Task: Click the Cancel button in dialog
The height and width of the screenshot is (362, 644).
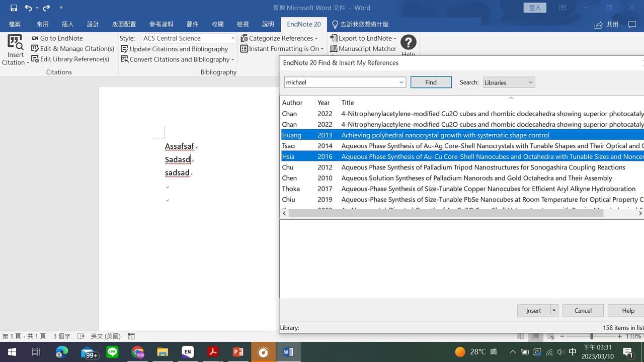Action: (x=583, y=311)
